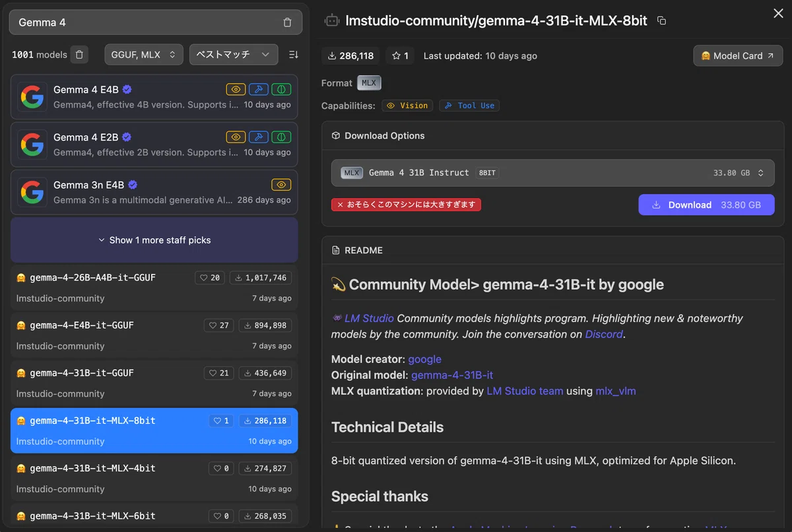Click the Vision capability tag
This screenshot has width=792, height=532.
point(407,106)
